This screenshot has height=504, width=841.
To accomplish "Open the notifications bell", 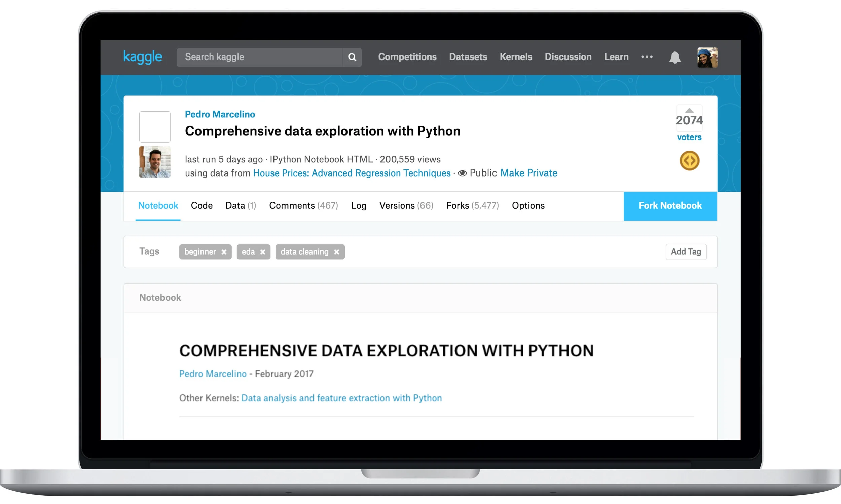I will pos(675,57).
